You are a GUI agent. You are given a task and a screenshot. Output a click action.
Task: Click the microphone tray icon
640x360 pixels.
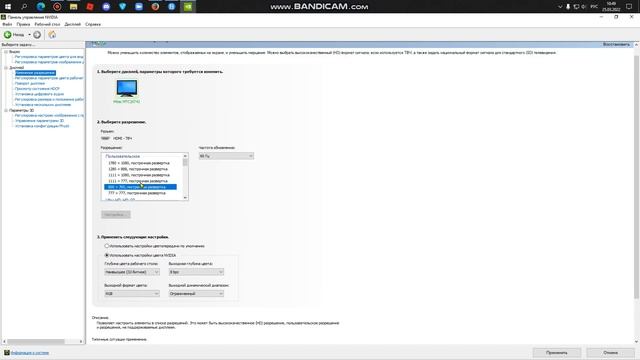coord(568,7)
